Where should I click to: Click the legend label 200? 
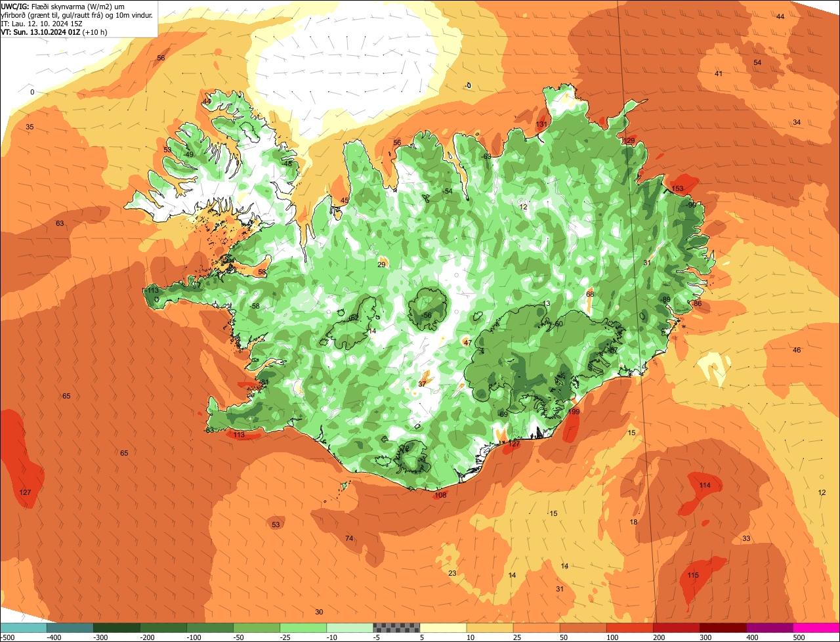click(659, 637)
